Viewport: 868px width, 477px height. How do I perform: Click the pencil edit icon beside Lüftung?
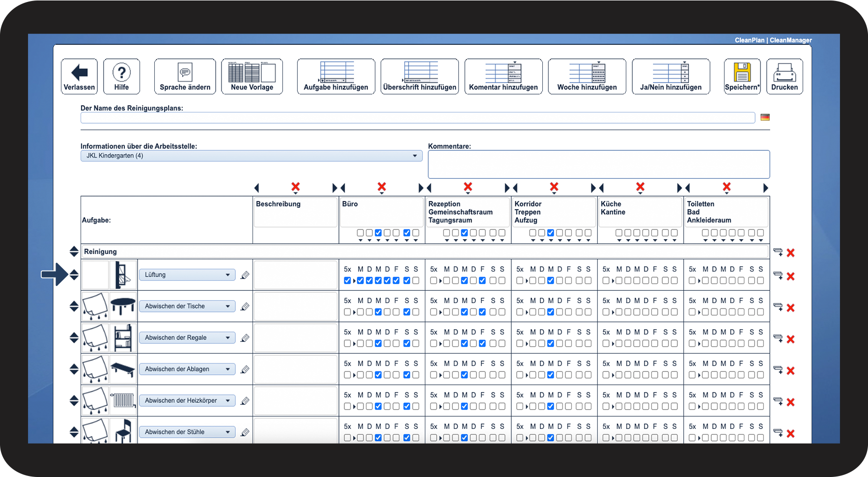coord(245,275)
